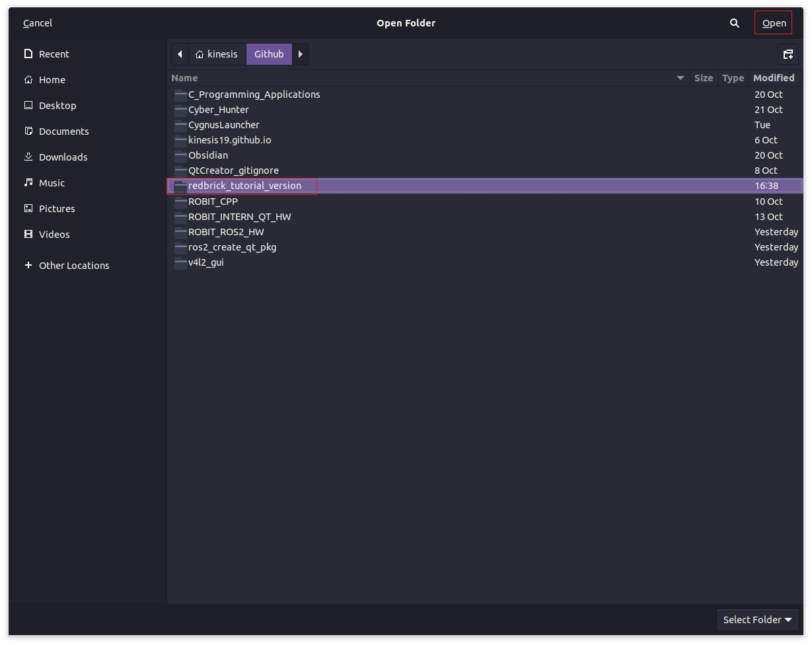This screenshot has height=645, width=812.
Task: Select the text kinesis19.github.io
Action: tap(230, 140)
